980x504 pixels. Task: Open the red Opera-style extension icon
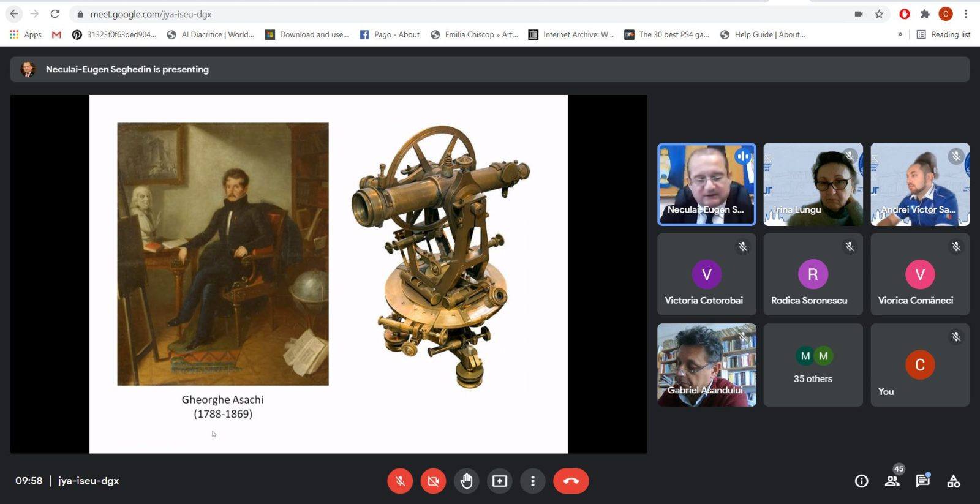point(905,14)
